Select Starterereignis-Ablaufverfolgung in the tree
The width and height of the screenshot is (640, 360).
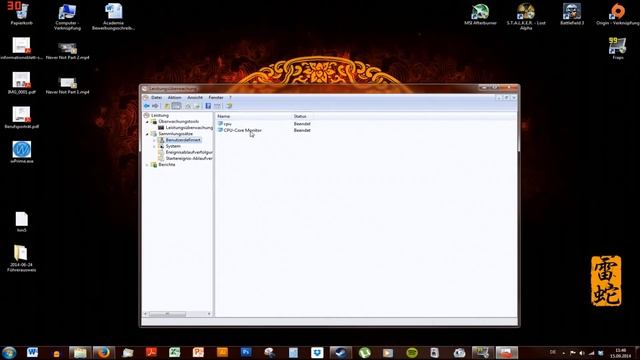pyautogui.click(x=189, y=158)
